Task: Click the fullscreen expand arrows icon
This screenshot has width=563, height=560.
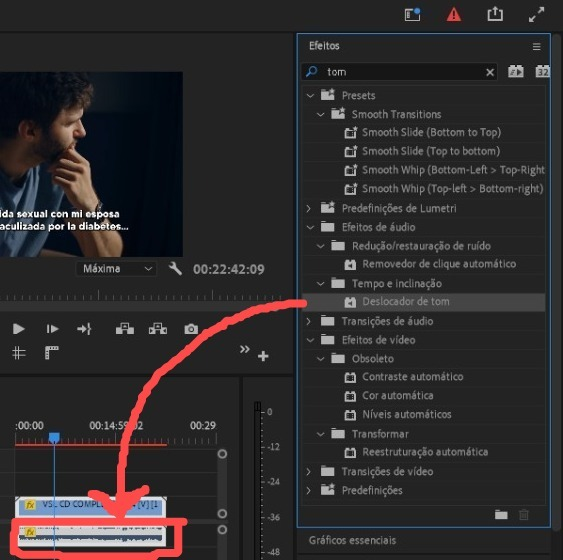Action: (x=536, y=15)
